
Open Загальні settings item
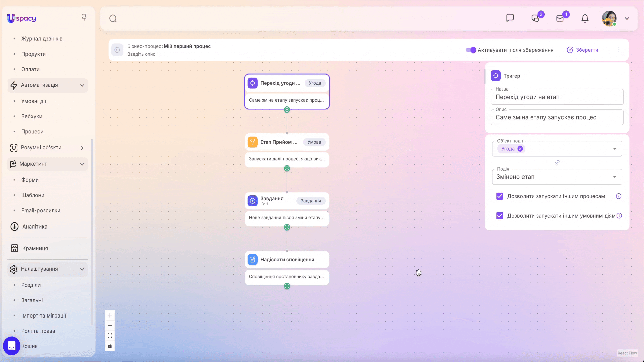(x=32, y=300)
